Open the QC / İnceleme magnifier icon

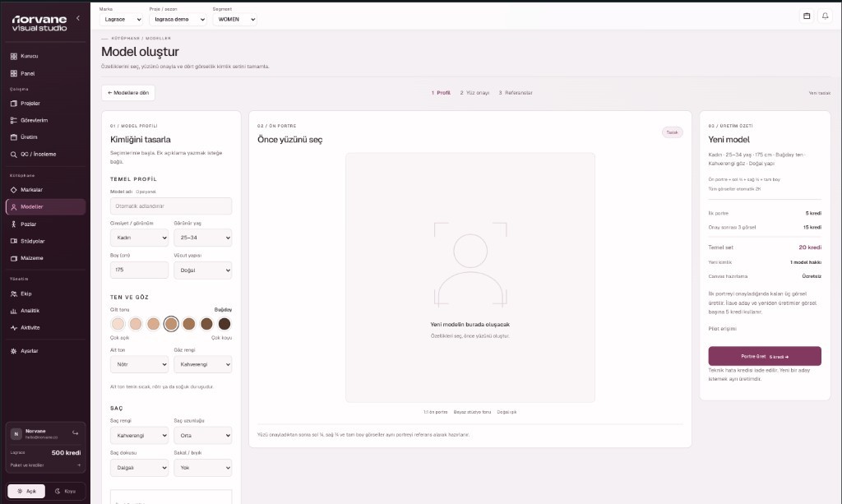pos(13,154)
